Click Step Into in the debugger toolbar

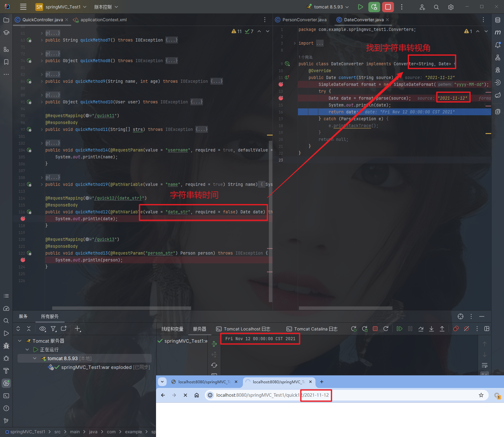pyautogui.click(x=431, y=329)
